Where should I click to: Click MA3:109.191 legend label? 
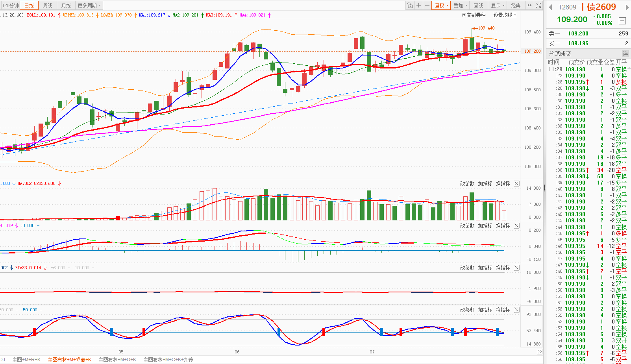click(219, 15)
